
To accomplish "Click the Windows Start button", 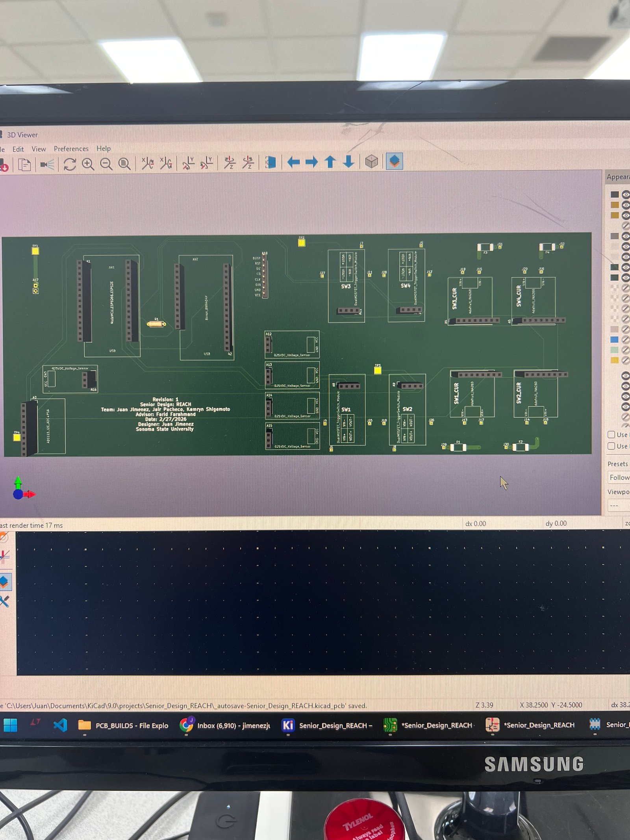I will 11,725.
